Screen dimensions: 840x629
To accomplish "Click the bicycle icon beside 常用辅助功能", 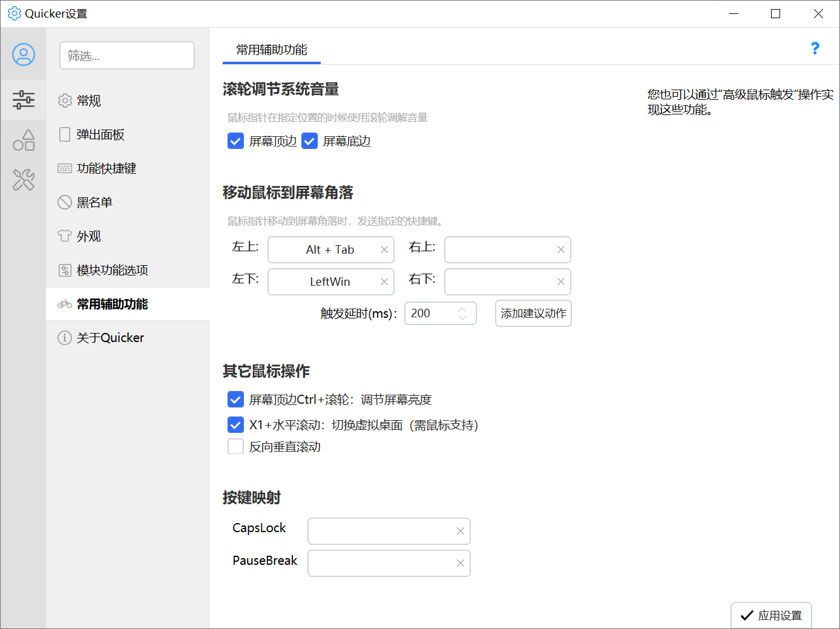I will [65, 304].
